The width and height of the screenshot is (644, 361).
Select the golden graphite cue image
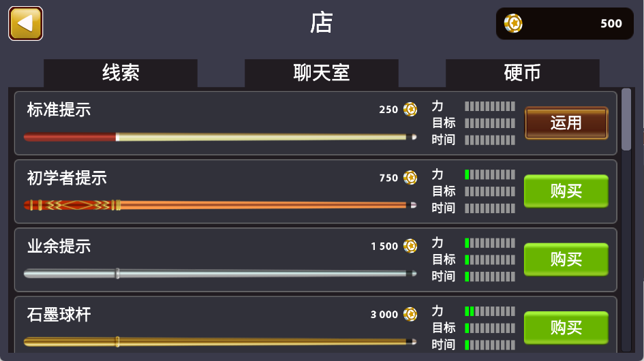point(220,342)
